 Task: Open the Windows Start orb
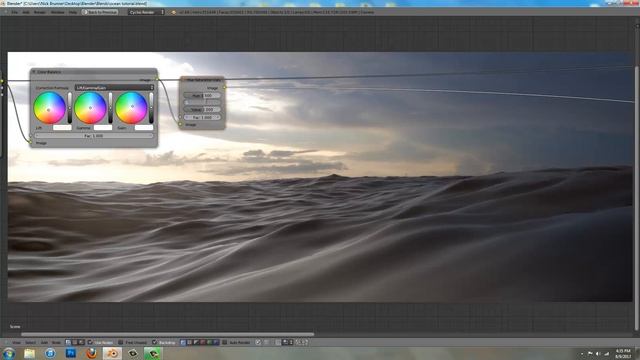tap(9, 353)
